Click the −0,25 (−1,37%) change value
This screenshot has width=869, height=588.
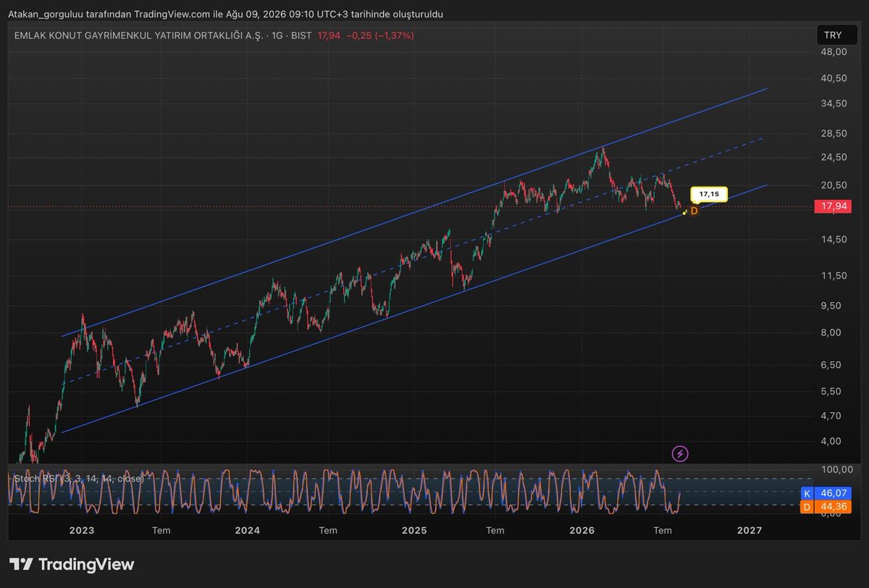380,35
